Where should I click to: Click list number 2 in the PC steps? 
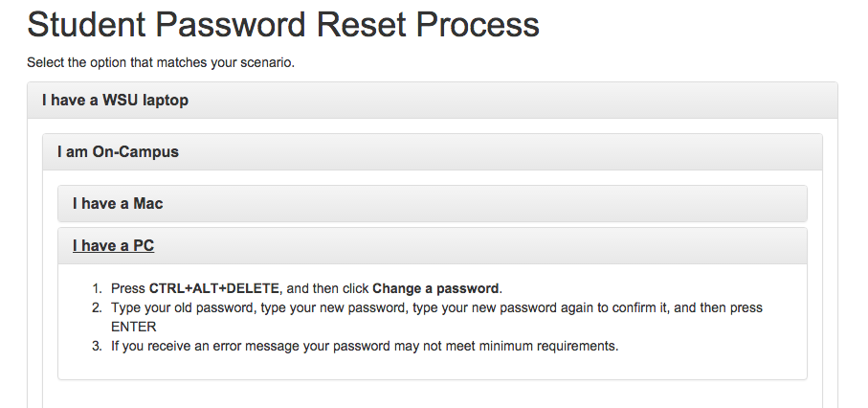pyautogui.click(x=96, y=307)
